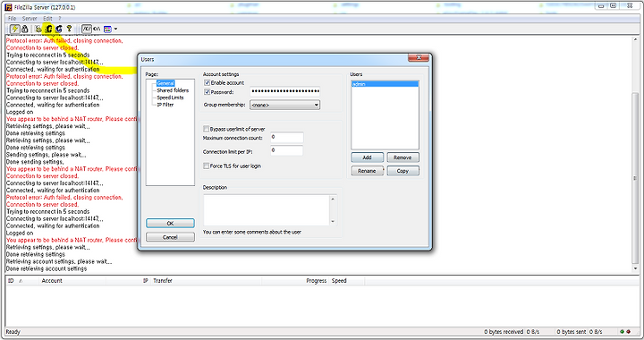Open the ? help menu
Viewport: 644px width, 340px height.
60,19
